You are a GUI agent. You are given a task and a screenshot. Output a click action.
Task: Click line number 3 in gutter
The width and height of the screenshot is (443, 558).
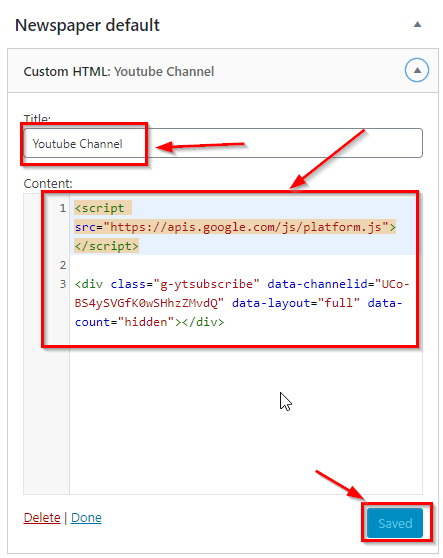click(x=63, y=284)
